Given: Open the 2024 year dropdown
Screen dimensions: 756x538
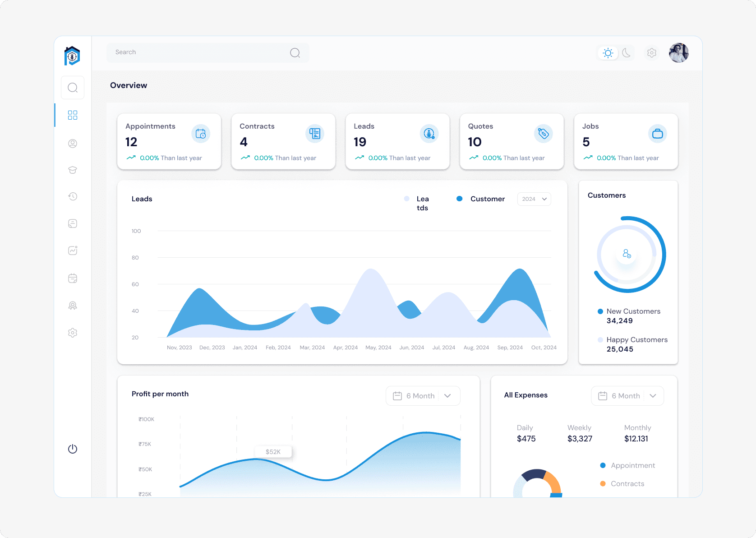Looking at the screenshot, I should (534, 199).
